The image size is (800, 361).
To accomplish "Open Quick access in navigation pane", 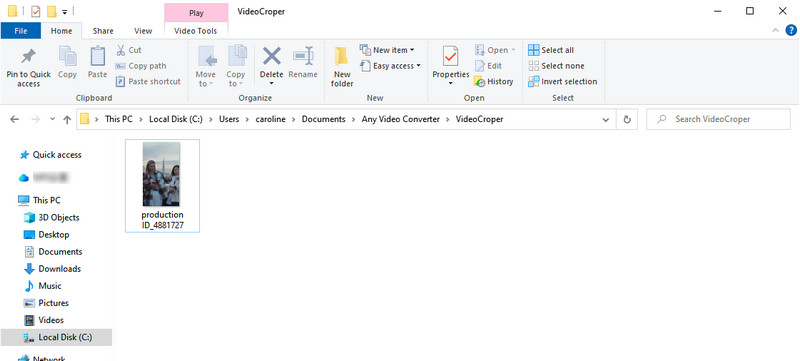I will tap(50, 155).
